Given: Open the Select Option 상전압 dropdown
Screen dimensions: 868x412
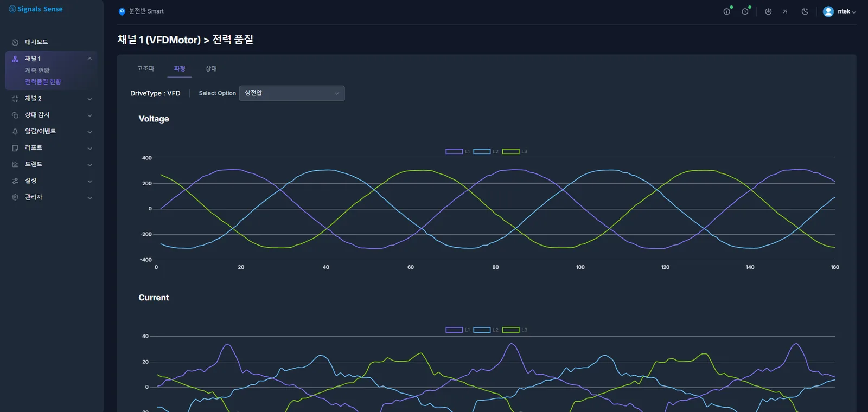Looking at the screenshot, I should coord(292,93).
